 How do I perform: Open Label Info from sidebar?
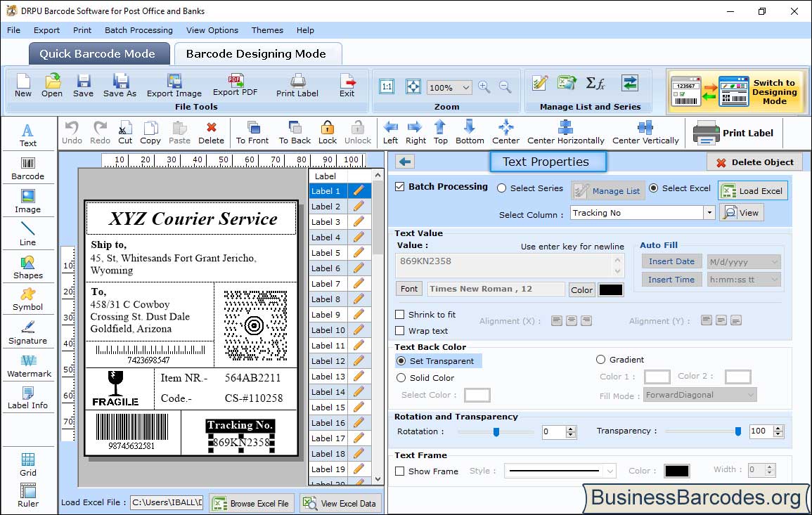[x=28, y=398]
